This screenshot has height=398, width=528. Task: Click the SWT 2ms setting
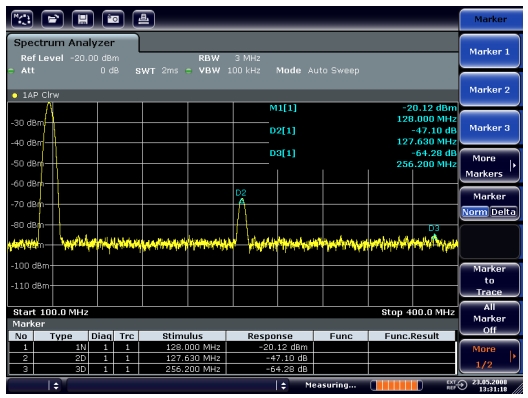157,71
